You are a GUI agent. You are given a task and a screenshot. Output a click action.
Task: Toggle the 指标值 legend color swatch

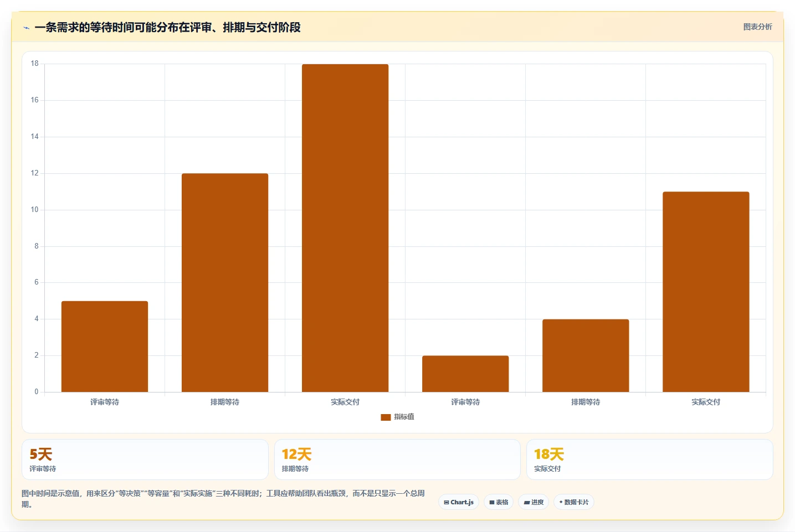[386, 417]
